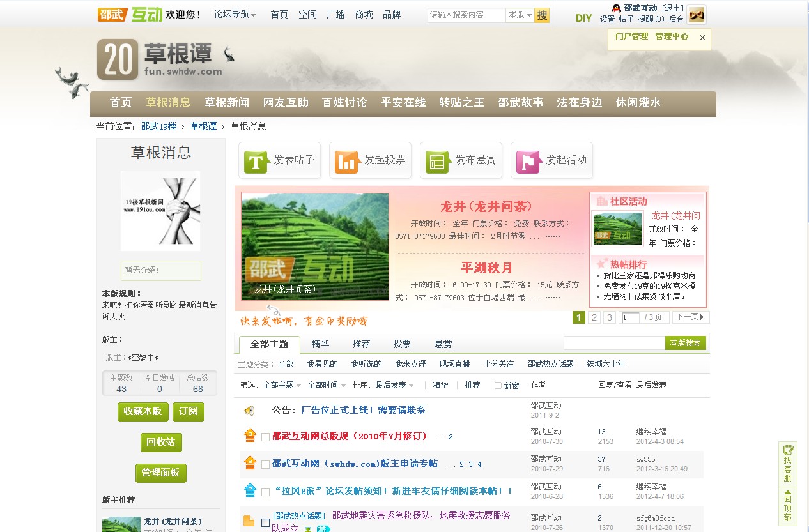Filter by 现场直播 topic category

point(454,364)
